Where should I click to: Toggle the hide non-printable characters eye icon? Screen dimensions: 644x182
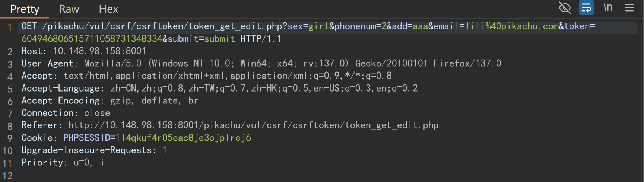tap(565, 7)
